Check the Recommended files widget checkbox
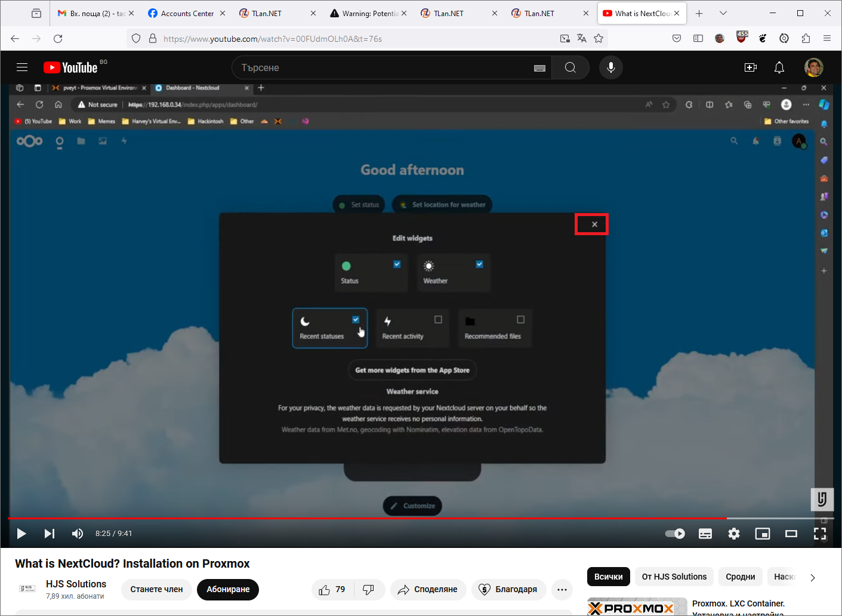Screen dimensions: 842x616 520,319
